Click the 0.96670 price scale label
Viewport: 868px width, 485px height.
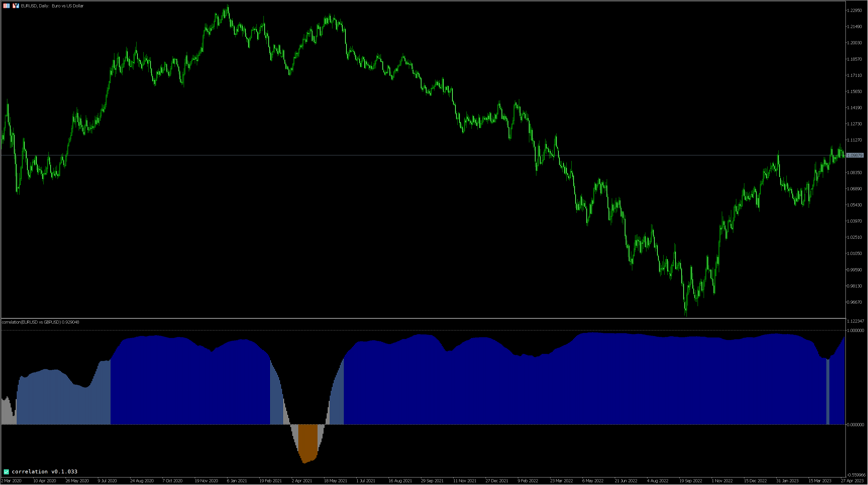pyautogui.click(x=854, y=302)
